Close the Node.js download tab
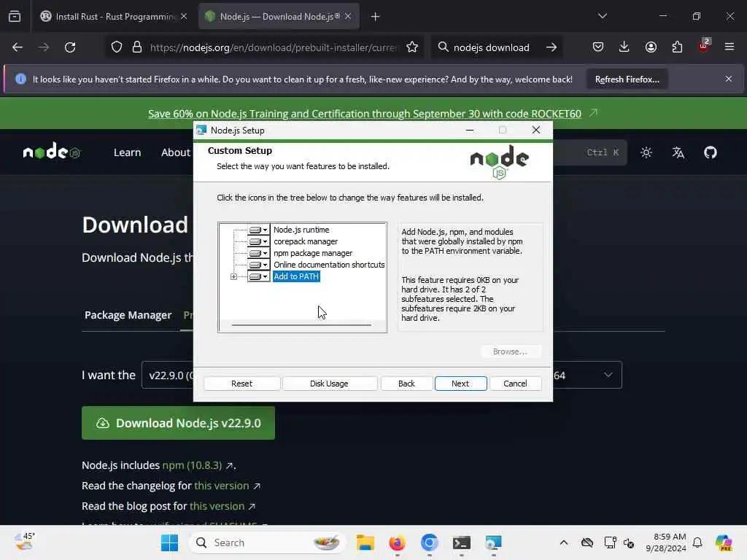Image resolution: width=747 pixels, height=560 pixels. 348,17
